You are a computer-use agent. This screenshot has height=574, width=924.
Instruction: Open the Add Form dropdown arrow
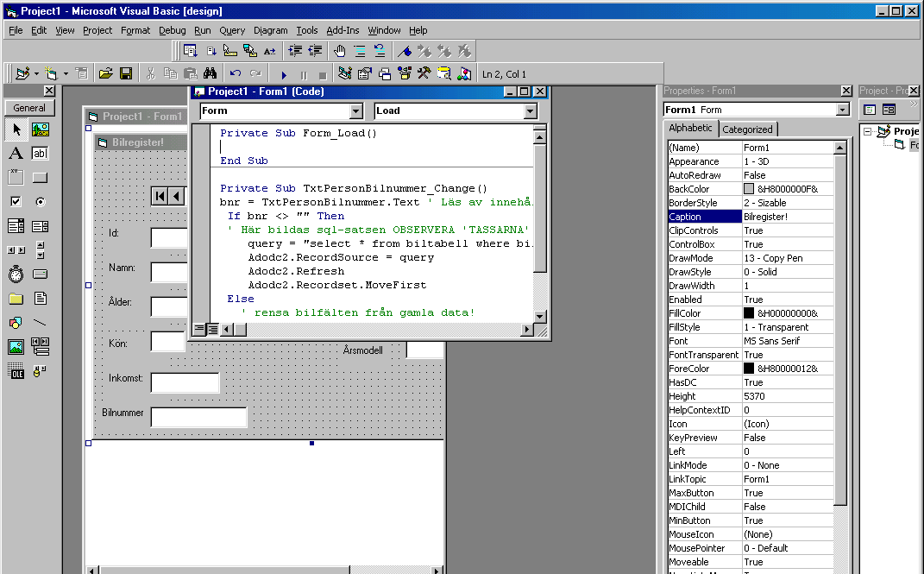click(x=66, y=74)
